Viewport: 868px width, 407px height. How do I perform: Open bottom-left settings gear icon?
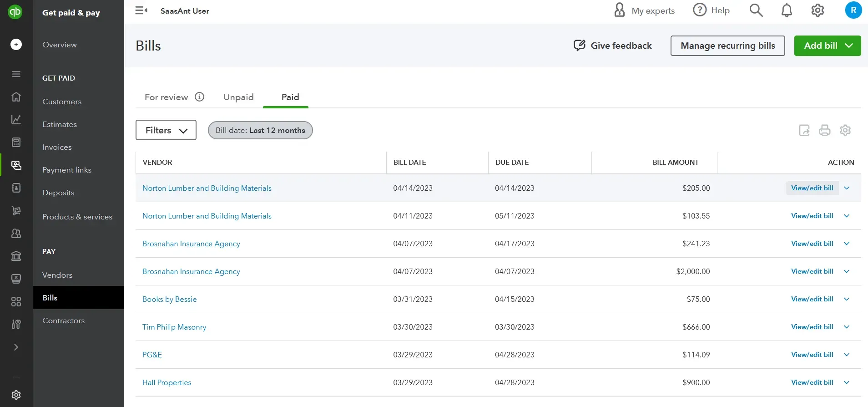[x=16, y=395]
